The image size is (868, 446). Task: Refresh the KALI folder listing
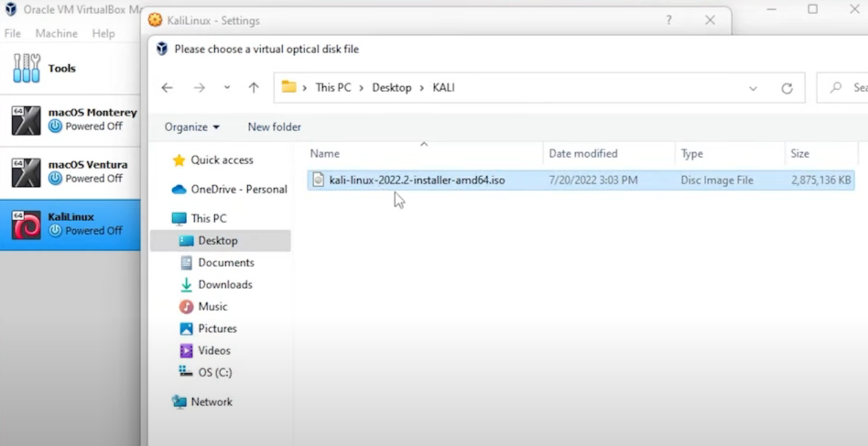[787, 89]
